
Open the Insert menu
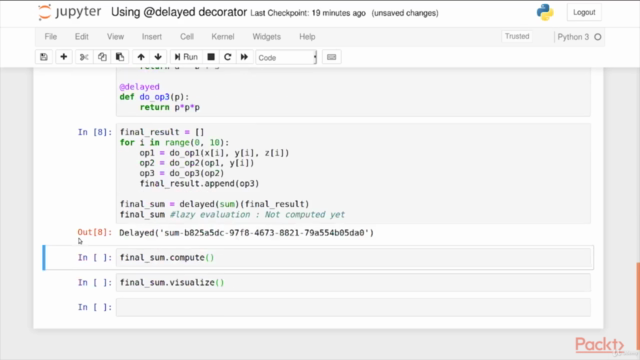(x=152, y=37)
